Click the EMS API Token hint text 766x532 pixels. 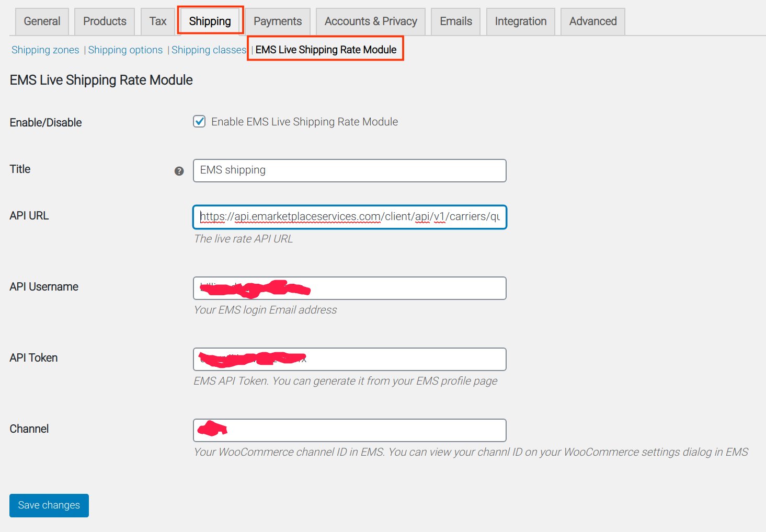346,381
